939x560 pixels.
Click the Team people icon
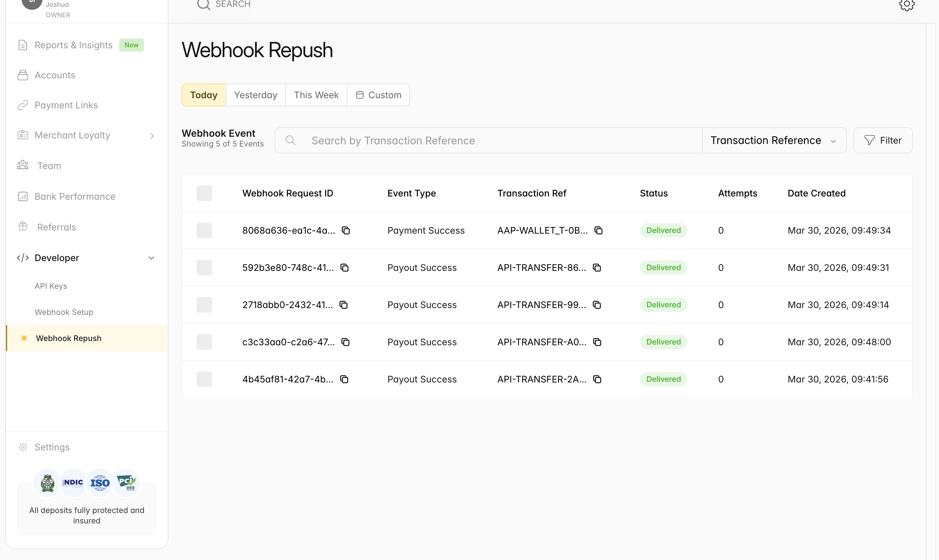point(23,165)
